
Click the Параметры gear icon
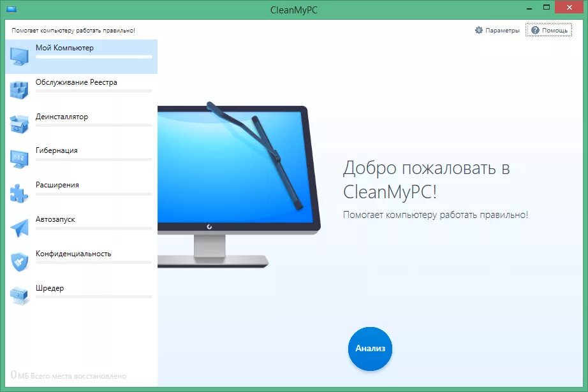coord(479,30)
